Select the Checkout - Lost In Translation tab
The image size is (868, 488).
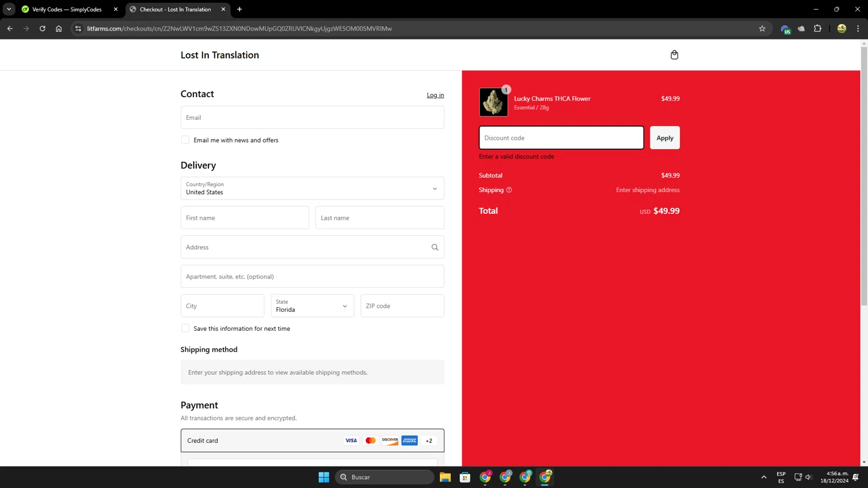point(175,9)
